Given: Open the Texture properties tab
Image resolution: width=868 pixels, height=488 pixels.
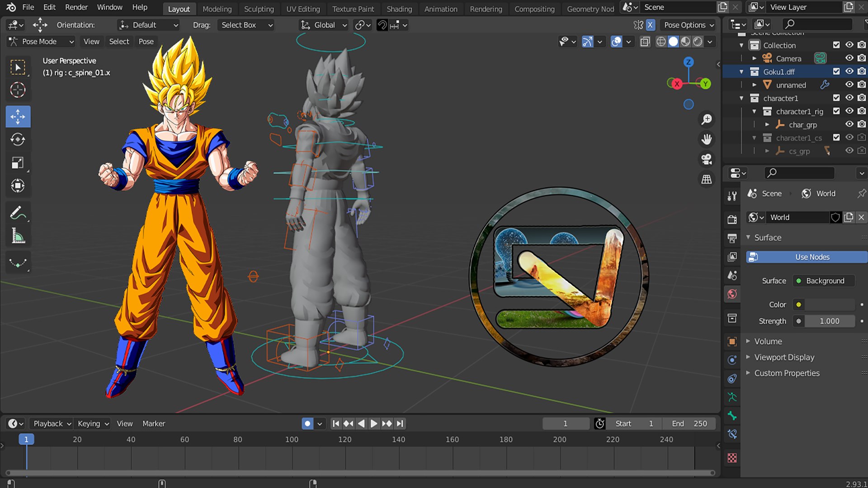Looking at the screenshot, I should coord(732,458).
